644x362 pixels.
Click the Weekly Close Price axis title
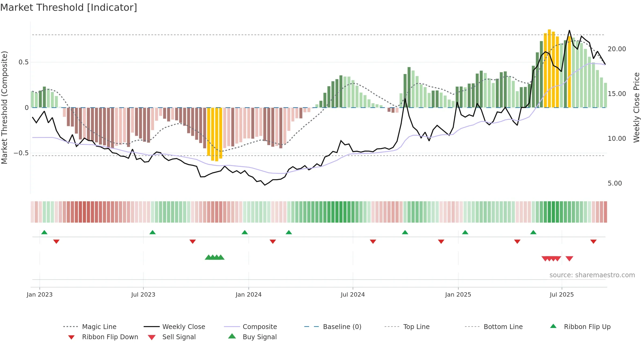pyautogui.click(x=636, y=108)
